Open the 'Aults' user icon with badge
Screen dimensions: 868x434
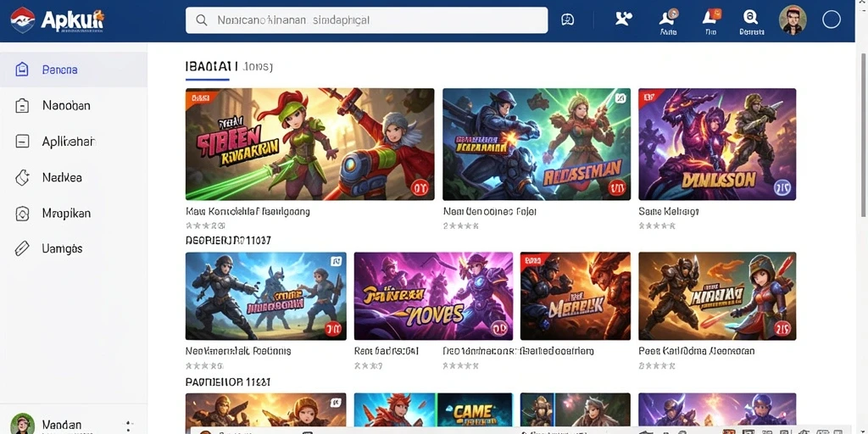point(668,22)
